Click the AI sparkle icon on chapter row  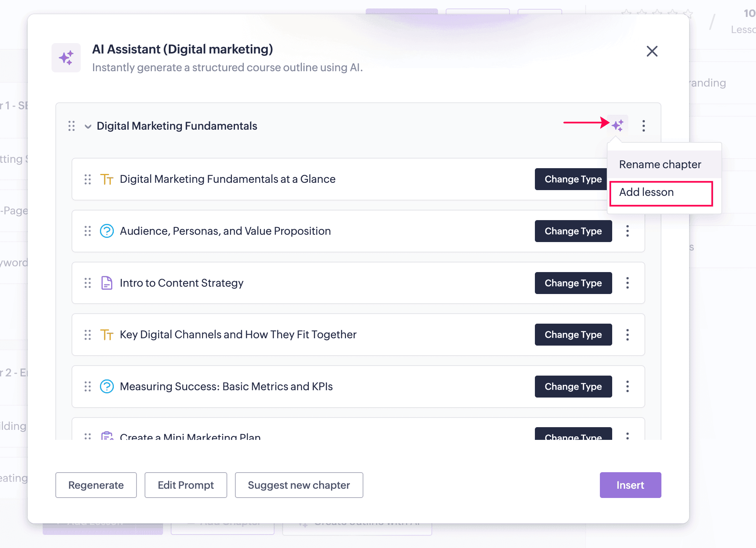(618, 125)
